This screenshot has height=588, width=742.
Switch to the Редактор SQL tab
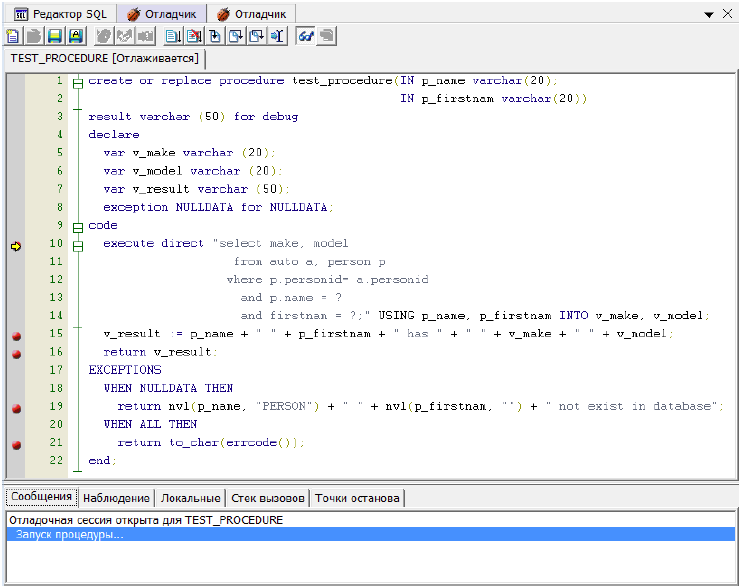coord(60,14)
